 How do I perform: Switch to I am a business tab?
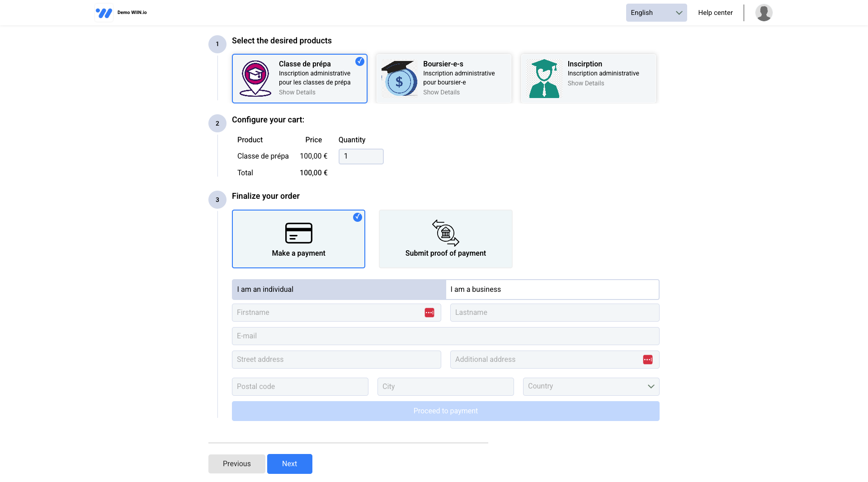point(552,290)
